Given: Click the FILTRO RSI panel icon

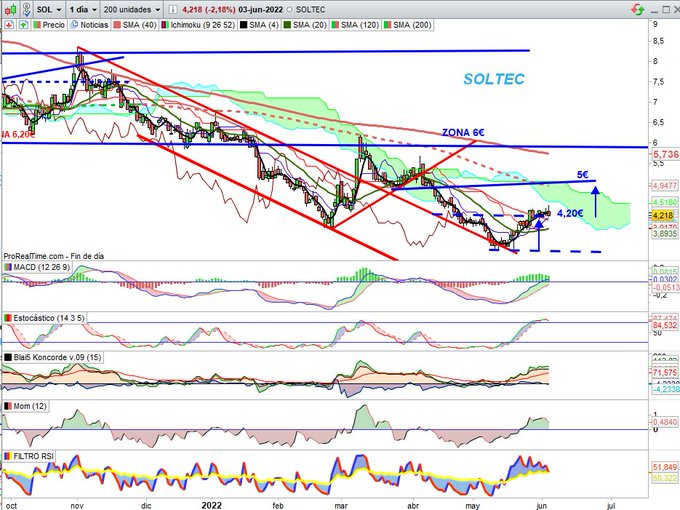Looking at the screenshot, I should pyautogui.click(x=8, y=456).
